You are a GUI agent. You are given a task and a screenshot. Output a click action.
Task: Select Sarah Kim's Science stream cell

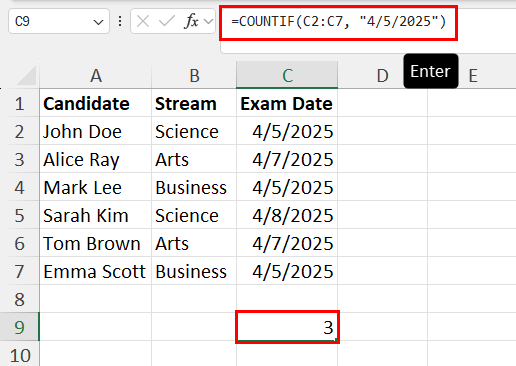click(194, 216)
